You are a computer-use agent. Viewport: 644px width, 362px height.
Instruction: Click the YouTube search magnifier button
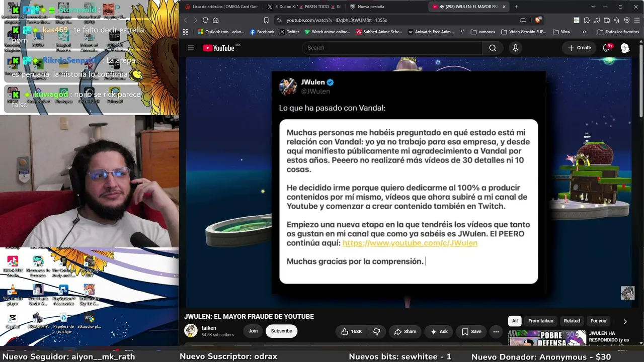493,48
